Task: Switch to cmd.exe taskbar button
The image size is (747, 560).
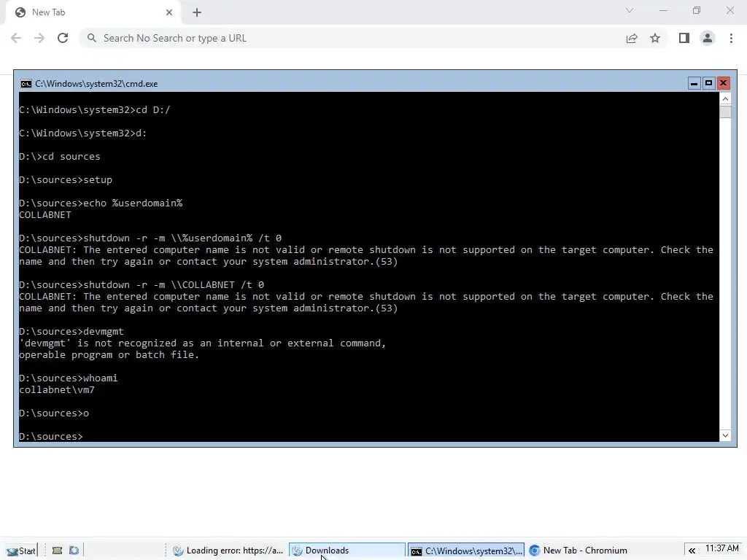Action: click(x=466, y=551)
